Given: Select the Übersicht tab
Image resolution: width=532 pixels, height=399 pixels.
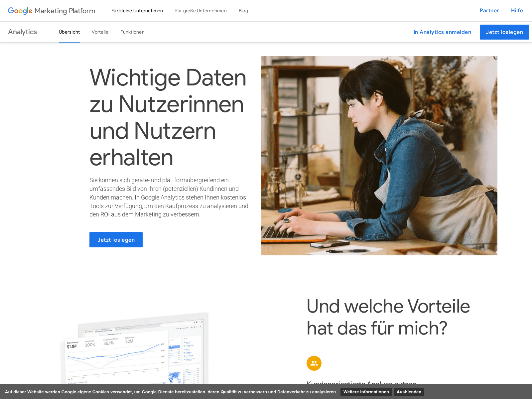Looking at the screenshot, I should click(x=69, y=32).
